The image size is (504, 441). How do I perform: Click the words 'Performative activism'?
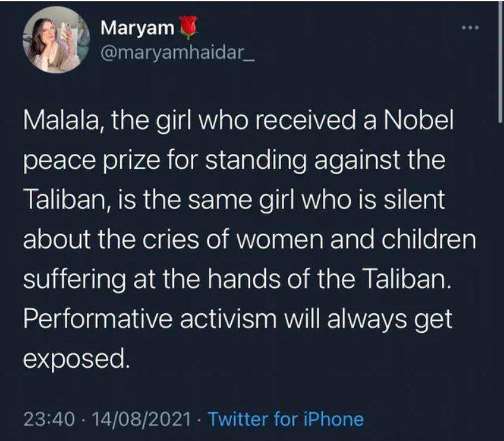[x=150, y=320]
